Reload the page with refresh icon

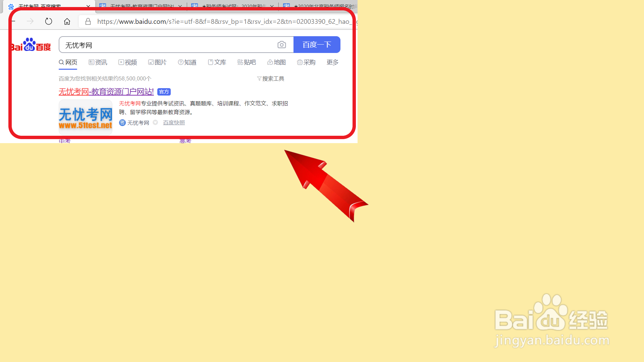click(x=49, y=21)
